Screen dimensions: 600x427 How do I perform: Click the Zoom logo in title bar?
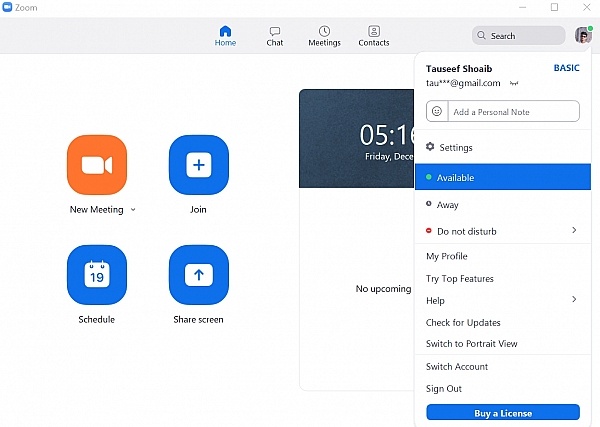(7, 7)
